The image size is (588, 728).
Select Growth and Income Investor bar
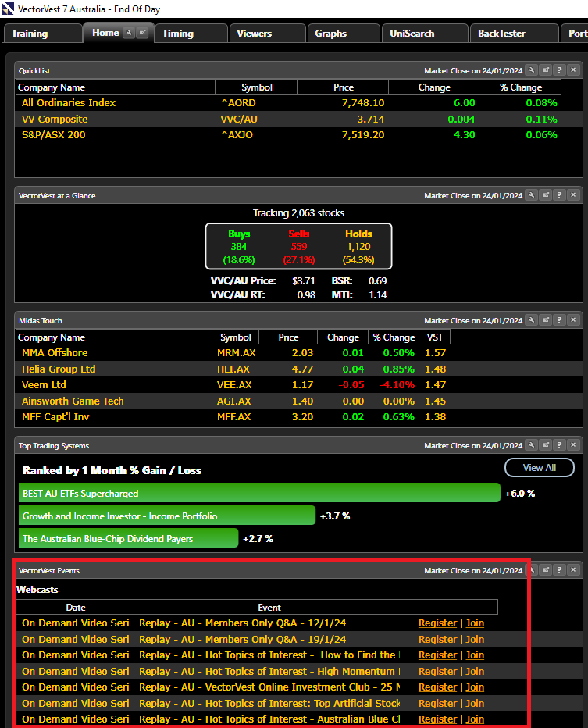[167, 516]
